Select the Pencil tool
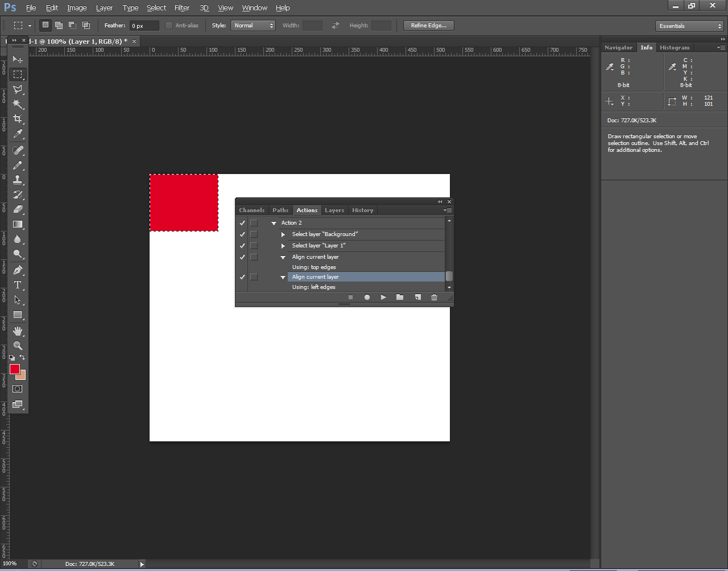The height and width of the screenshot is (571, 728). [x=18, y=165]
